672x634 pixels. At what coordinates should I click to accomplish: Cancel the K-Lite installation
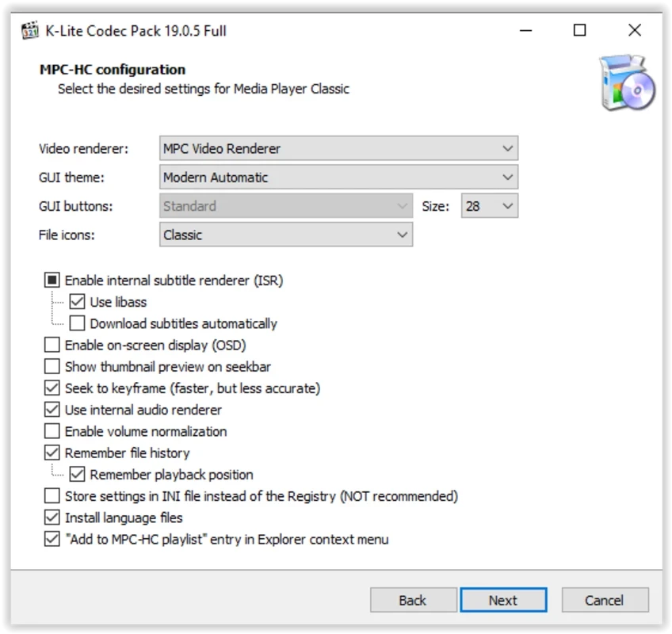pos(605,601)
